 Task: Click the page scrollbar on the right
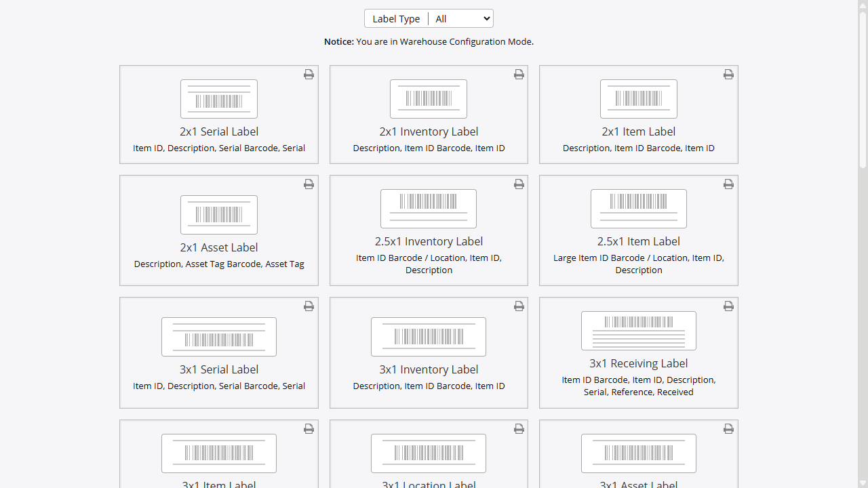click(863, 88)
